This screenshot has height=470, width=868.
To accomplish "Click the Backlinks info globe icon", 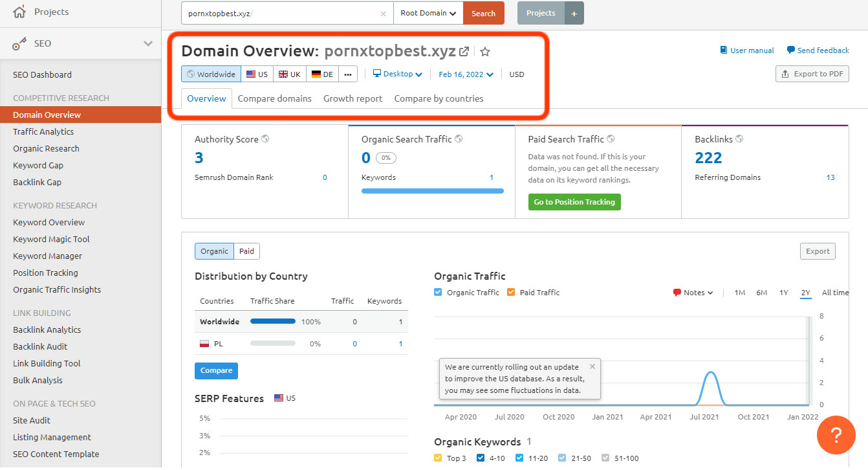I will click(739, 139).
